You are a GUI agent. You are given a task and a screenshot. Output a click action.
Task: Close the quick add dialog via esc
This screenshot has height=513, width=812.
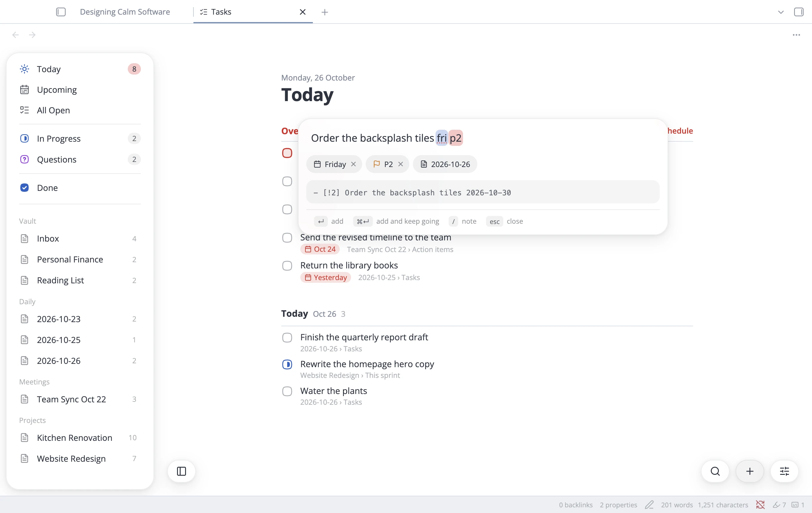505,221
